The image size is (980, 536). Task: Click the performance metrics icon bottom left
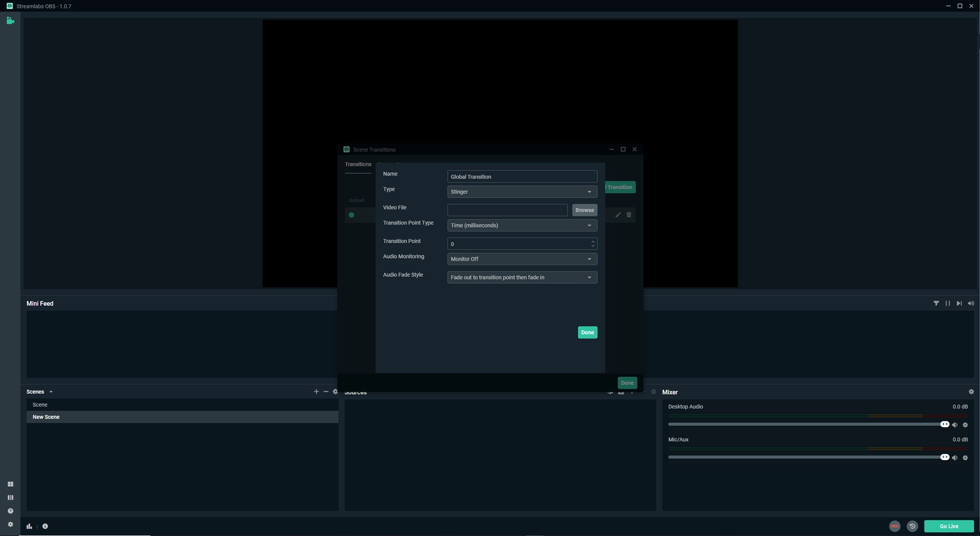tap(29, 526)
